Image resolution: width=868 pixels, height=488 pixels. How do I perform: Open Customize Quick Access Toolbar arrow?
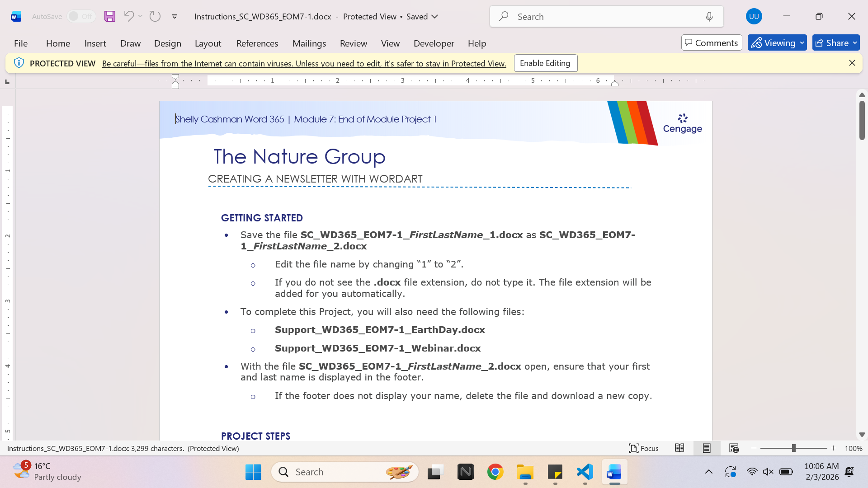175,17
